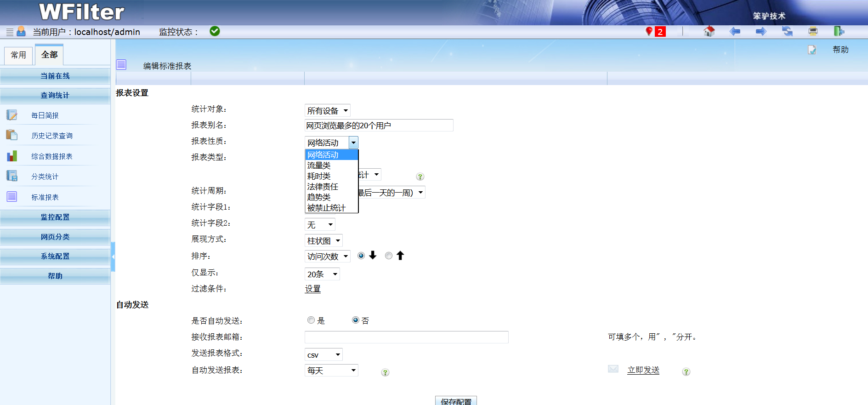Expand the 统计对象 所有设备 dropdown

pos(327,111)
